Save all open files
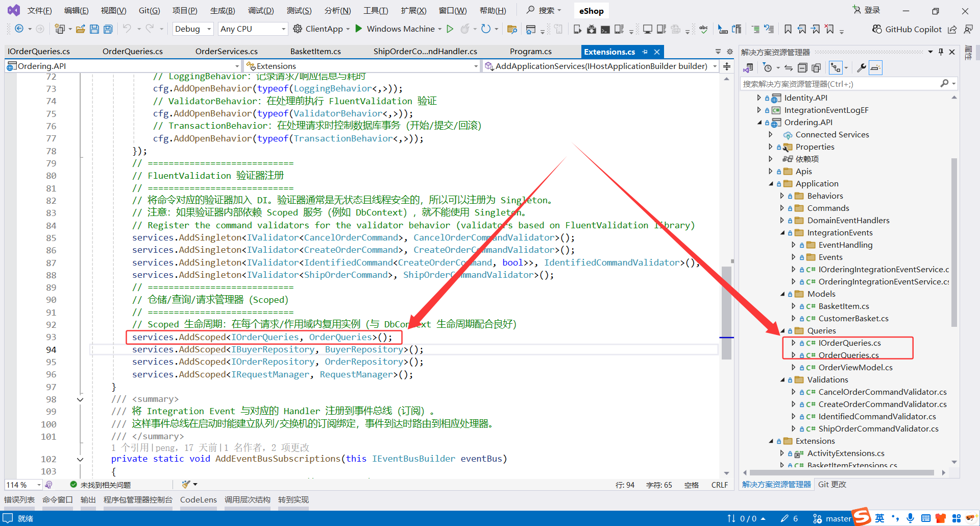The height and width of the screenshot is (526, 980). [108, 29]
